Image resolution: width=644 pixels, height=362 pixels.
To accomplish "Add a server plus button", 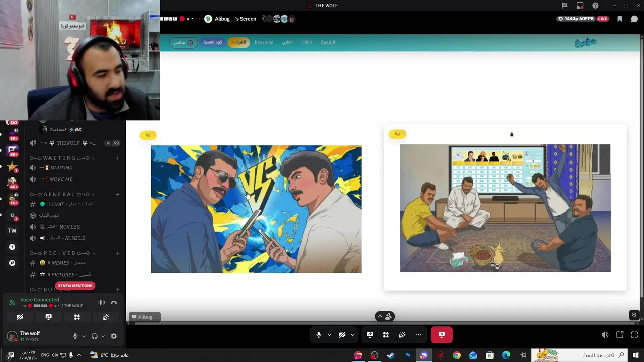I will [12, 247].
